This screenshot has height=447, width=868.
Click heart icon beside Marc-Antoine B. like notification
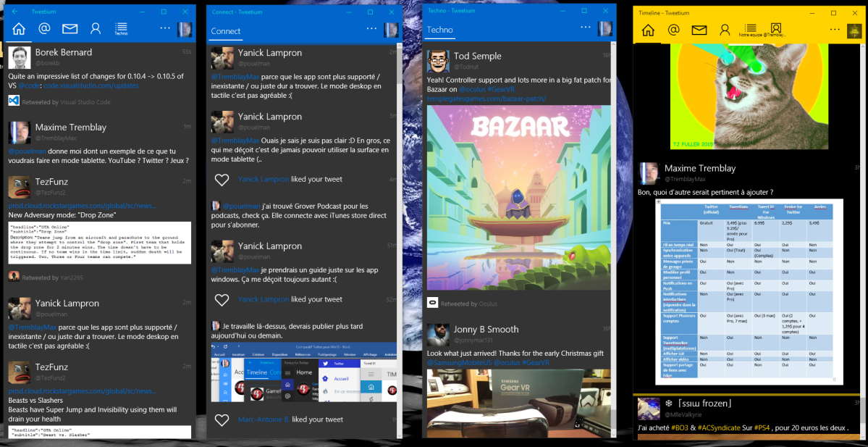point(222,419)
